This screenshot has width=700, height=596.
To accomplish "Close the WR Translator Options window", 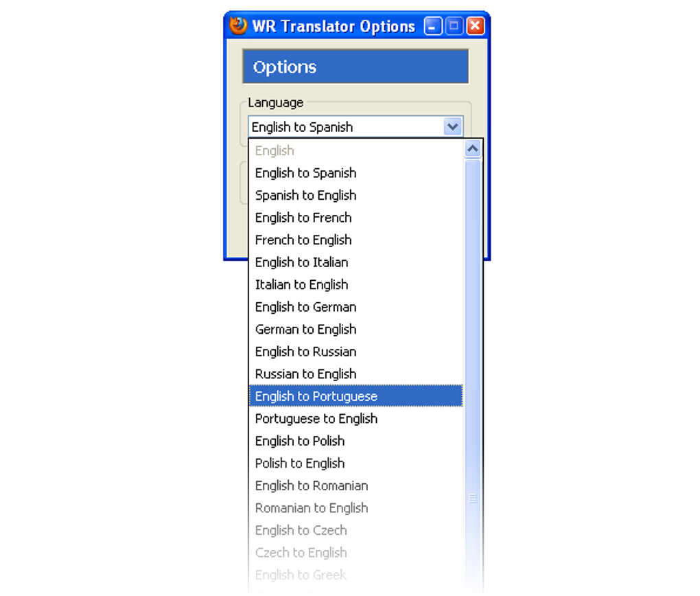I will pos(475,27).
